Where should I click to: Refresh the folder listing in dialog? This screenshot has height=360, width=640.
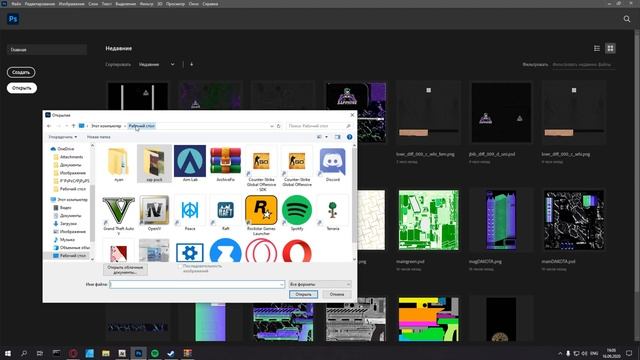(x=279, y=126)
